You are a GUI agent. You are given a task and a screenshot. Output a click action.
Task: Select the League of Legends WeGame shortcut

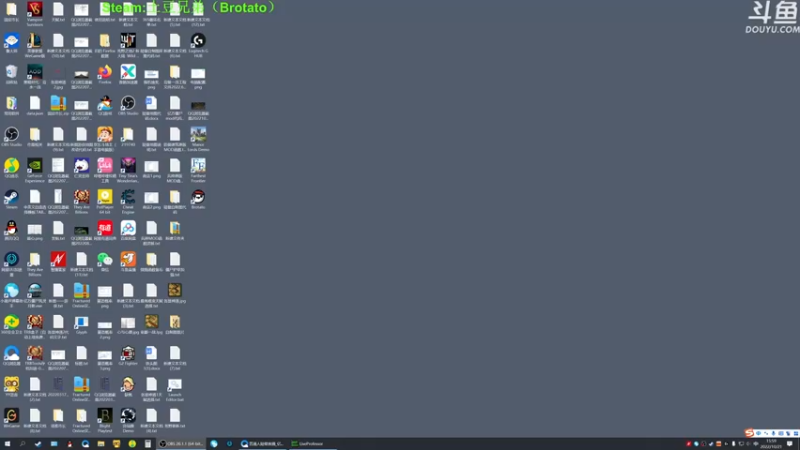coord(35,45)
